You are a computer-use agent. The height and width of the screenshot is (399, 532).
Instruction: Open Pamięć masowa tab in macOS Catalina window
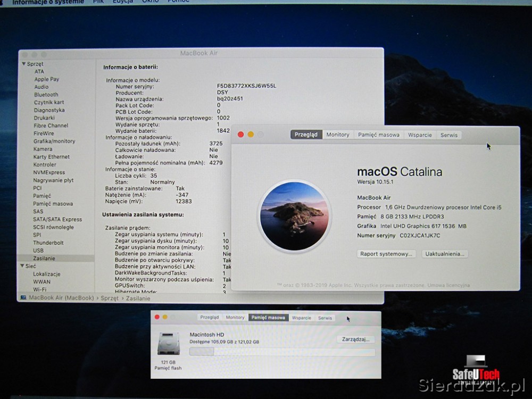tap(379, 135)
